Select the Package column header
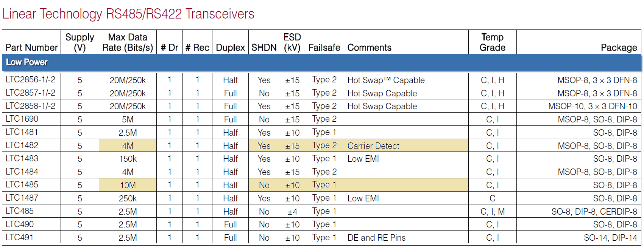 (619, 48)
